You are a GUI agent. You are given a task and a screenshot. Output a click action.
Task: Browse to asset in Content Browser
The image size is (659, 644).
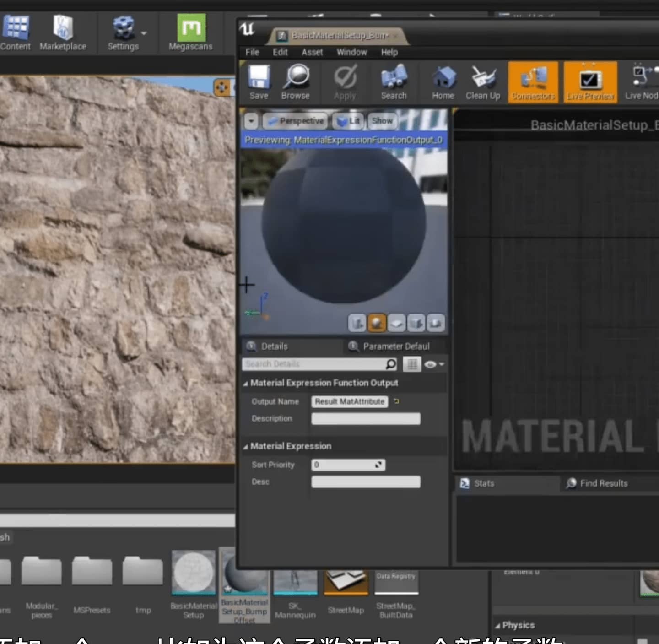(296, 82)
